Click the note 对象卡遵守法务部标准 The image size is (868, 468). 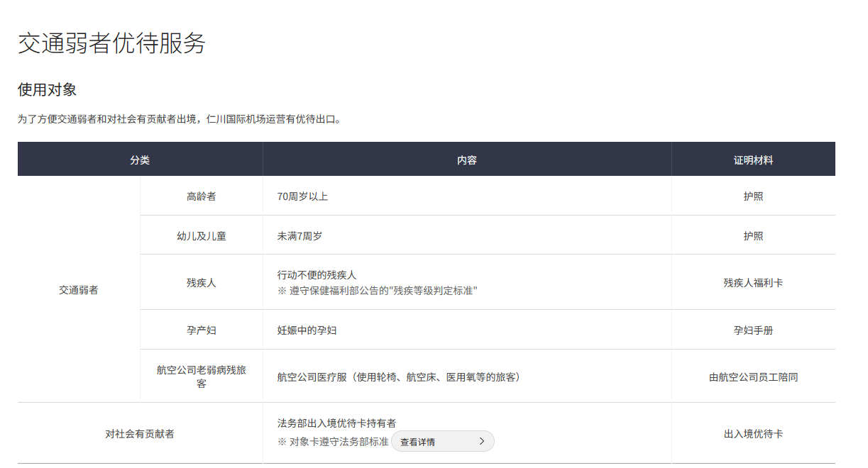click(x=333, y=441)
